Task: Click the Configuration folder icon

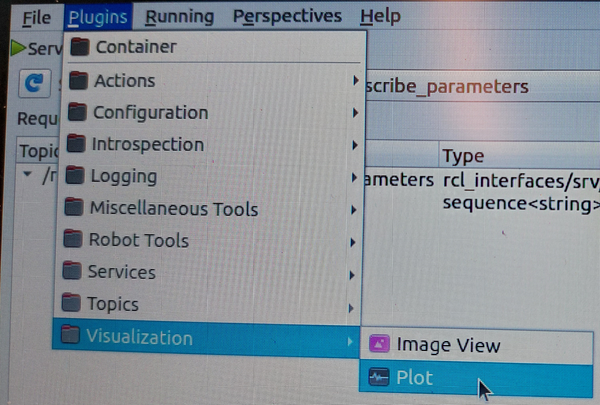Action: [76, 113]
